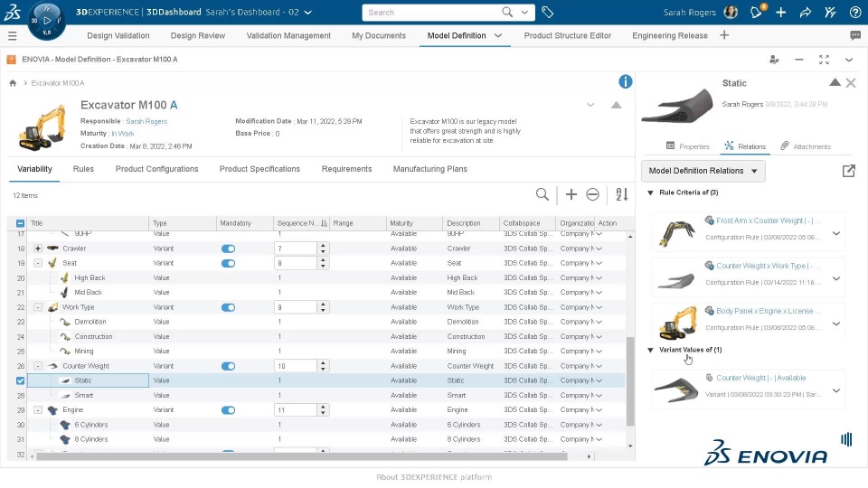Click Sarah Rogers responsible link

(x=146, y=121)
